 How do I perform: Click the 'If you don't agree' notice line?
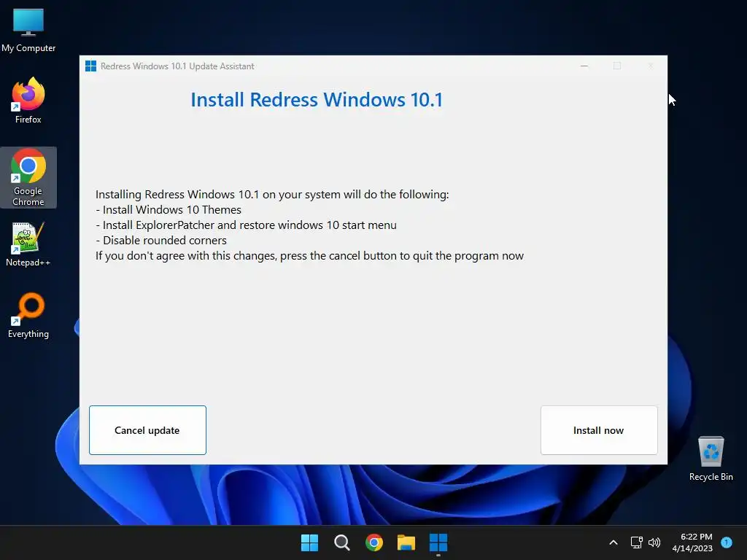tap(309, 256)
